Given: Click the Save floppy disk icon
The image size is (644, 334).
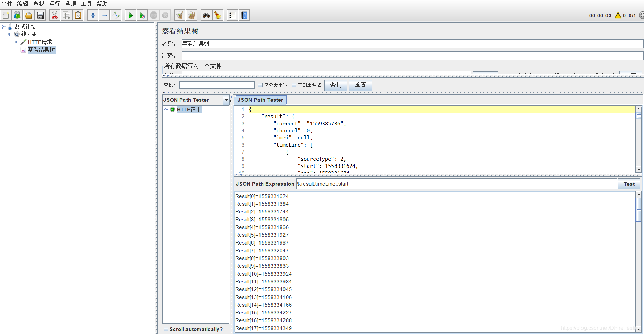Looking at the screenshot, I should tap(40, 15).
